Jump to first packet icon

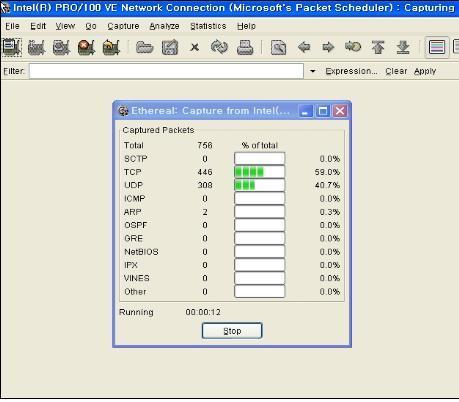[378, 47]
